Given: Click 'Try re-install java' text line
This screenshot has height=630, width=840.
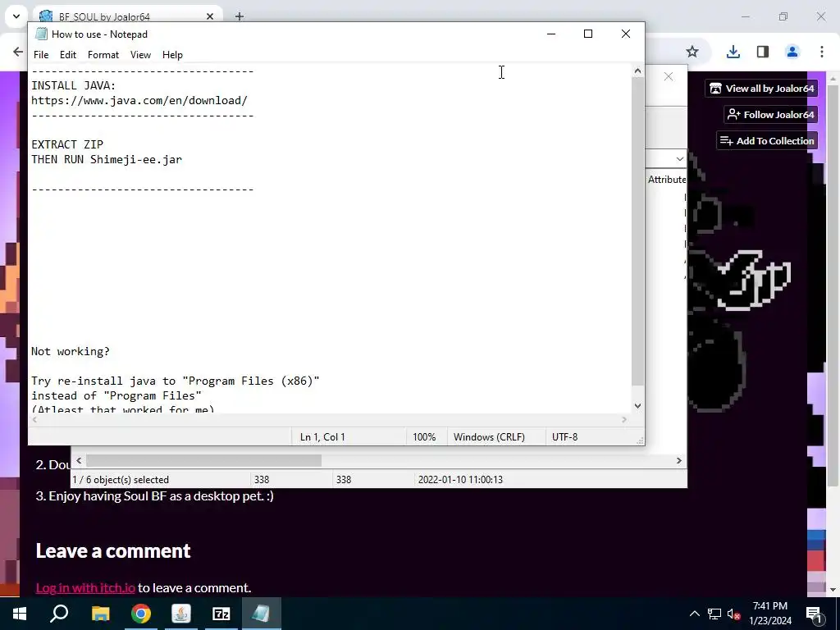Looking at the screenshot, I should (176, 381).
